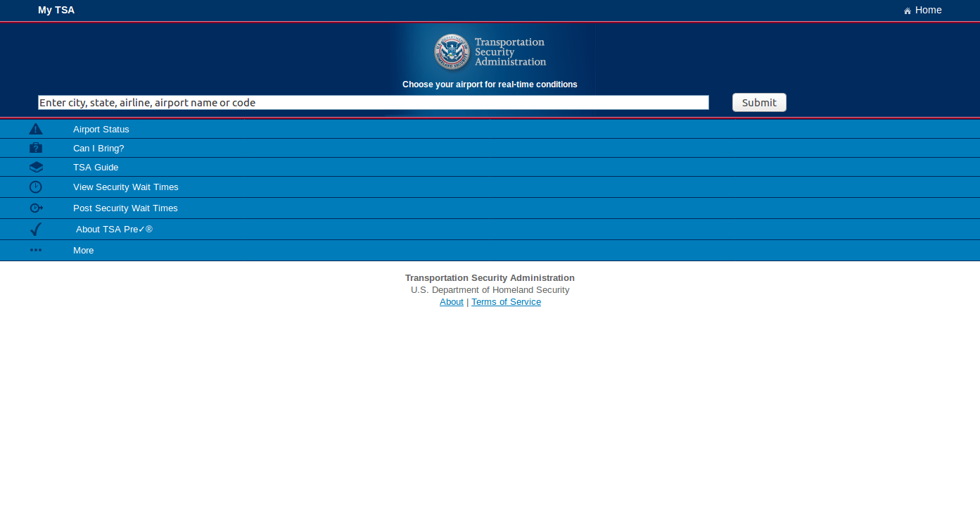Open the More menu item
Image resolution: width=980 pixels, height=514 pixels.
[x=490, y=250]
